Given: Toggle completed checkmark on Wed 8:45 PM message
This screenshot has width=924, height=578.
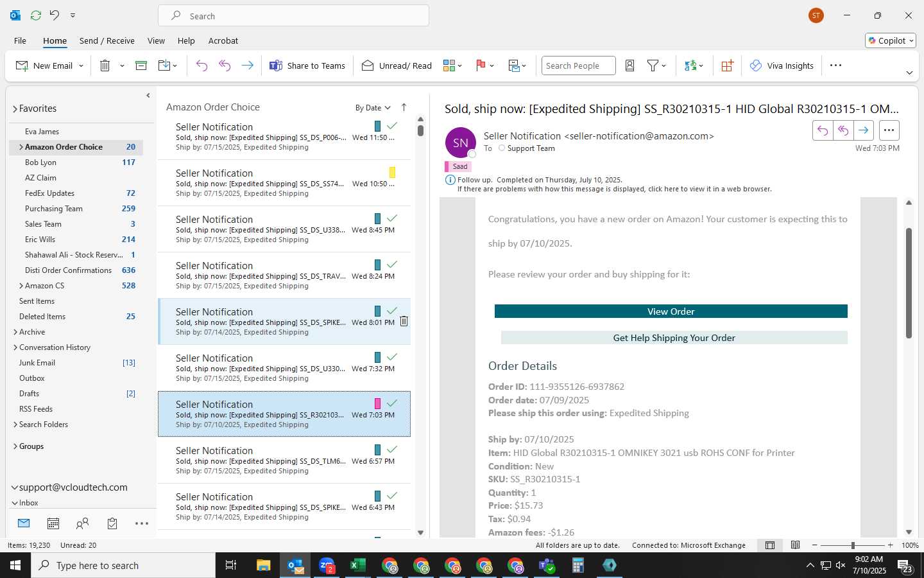Looking at the screenshot, I should (x=392, y=218).
